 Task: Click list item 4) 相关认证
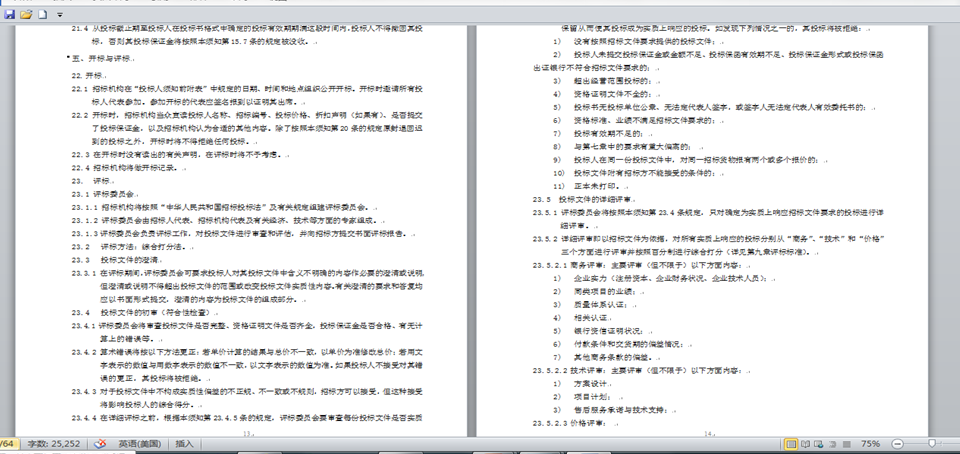579,318
